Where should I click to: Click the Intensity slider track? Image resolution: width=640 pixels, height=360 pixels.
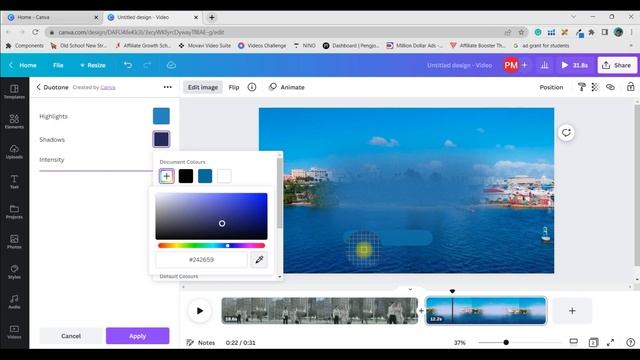pos(96,171)
